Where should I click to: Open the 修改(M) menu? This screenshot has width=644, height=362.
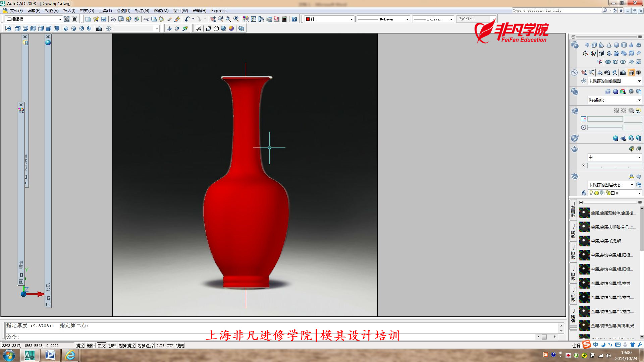161,11
